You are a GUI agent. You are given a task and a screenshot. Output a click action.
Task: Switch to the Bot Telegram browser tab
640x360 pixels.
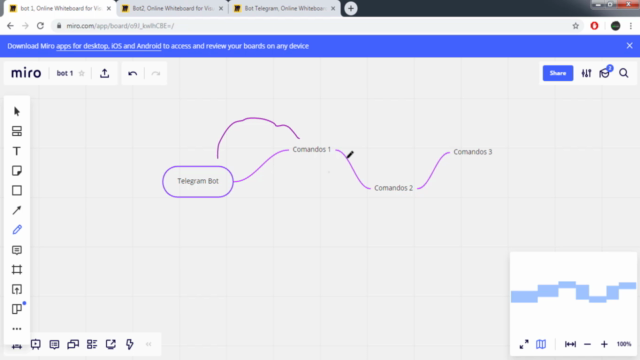tap(285, 8)
